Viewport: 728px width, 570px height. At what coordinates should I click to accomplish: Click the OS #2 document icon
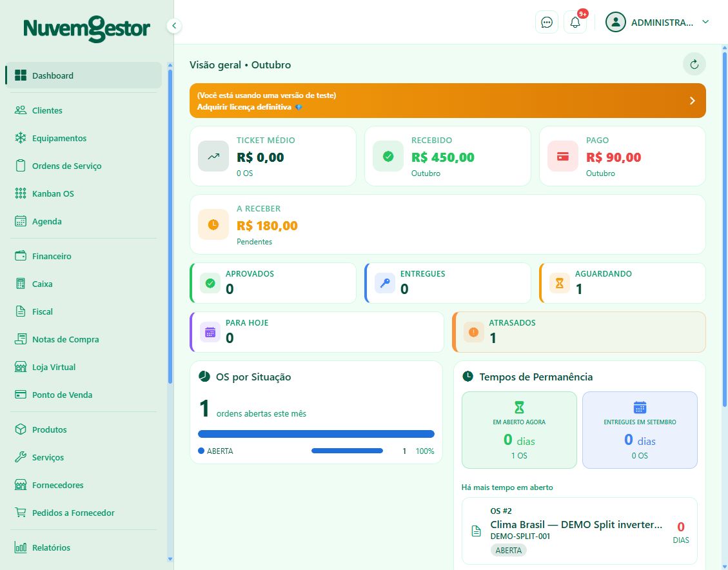pos(476,531)
